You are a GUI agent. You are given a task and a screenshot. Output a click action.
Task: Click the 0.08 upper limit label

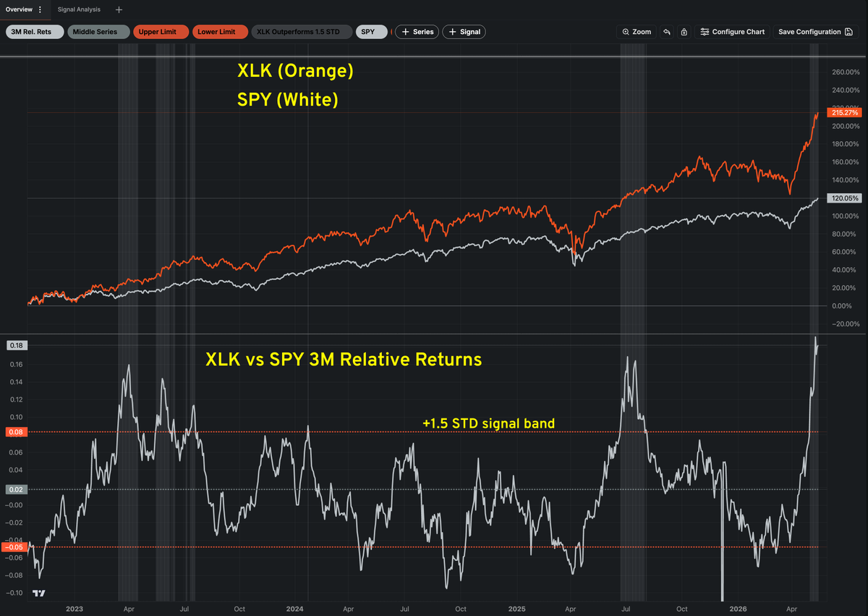[17, 432]
